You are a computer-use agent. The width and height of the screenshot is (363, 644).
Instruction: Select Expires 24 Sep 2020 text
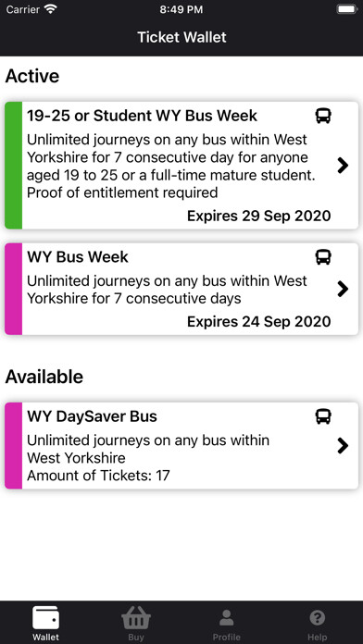[259, 322]
